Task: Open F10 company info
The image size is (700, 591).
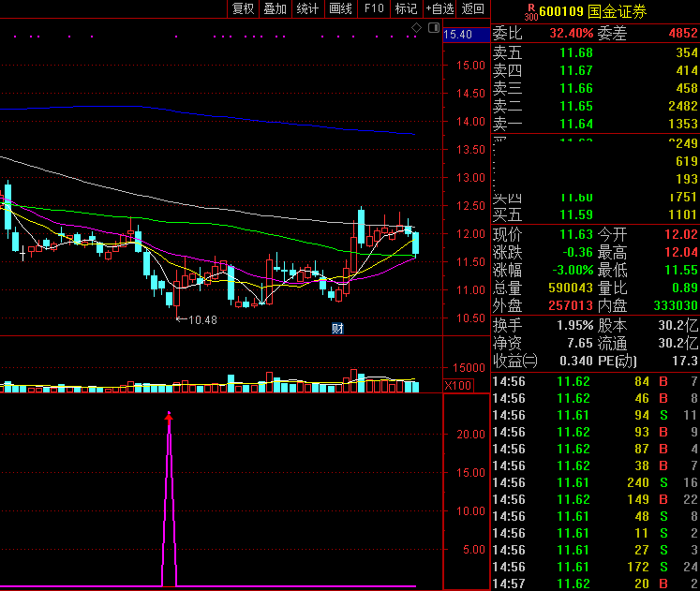Action: [374, 8]
